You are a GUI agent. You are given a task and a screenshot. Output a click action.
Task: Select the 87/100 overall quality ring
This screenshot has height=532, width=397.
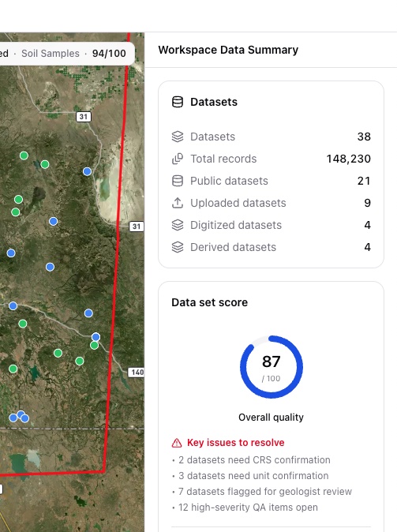pyautogui.click(x=272, y=367)
